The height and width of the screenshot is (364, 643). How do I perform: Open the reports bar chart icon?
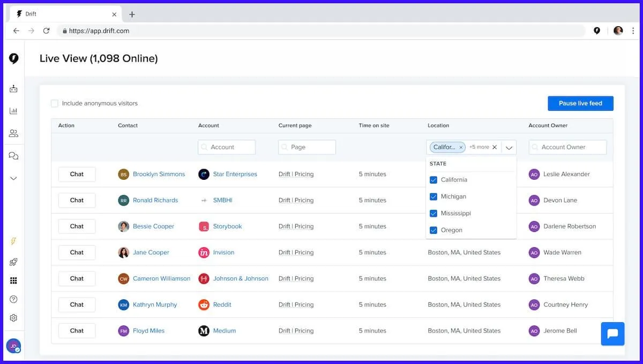point(13,111)
